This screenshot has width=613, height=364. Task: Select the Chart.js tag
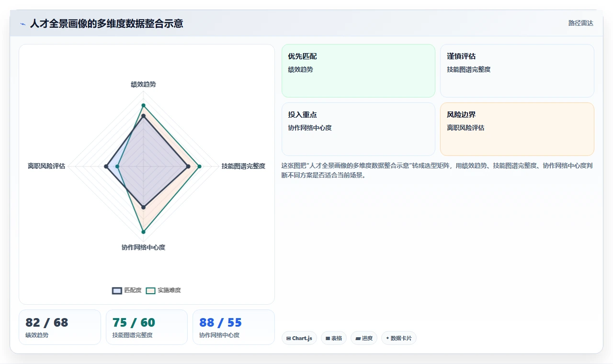pos(299,338)
